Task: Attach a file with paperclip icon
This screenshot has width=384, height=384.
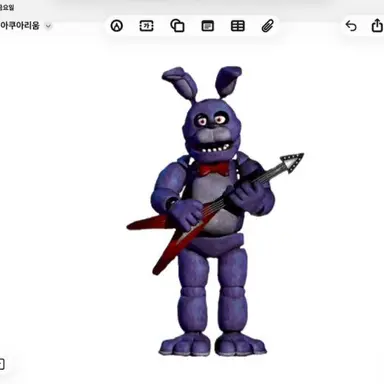Action: pyautogui.click(x=268, y=26)
